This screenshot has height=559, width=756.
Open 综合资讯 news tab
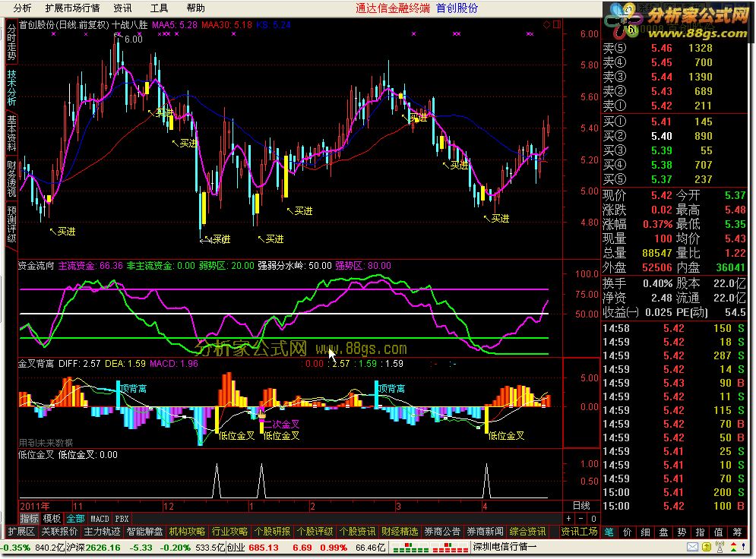pyautogui.click(x=527, y=532)
